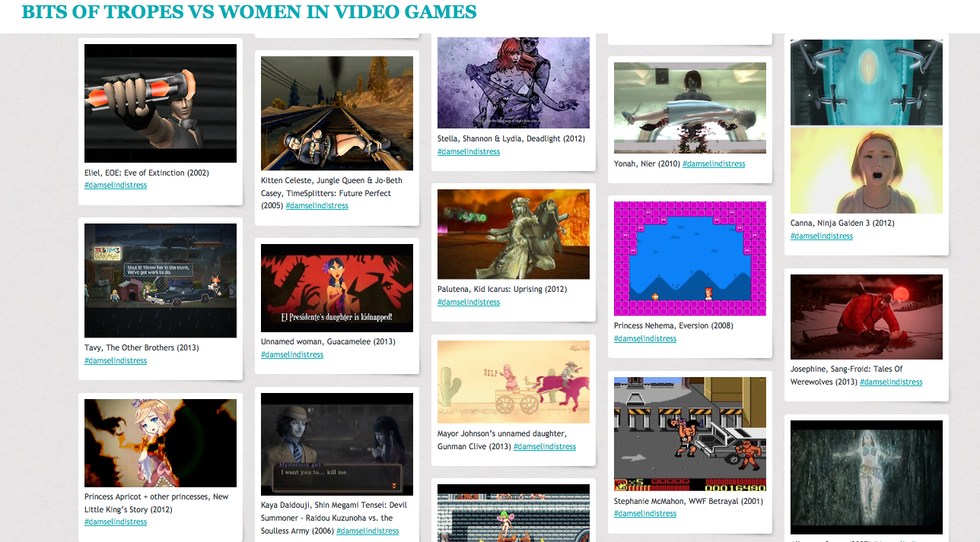Click the caption 'Tavy, The Other Brothers (2013)'
This screenshot has width=980, height=542.
[x=142, y=348]
